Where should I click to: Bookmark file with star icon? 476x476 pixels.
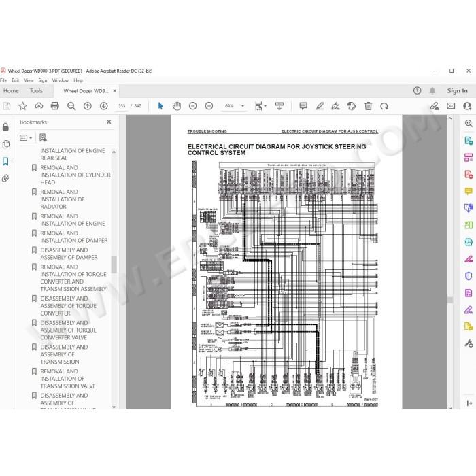tap(22, 106)
